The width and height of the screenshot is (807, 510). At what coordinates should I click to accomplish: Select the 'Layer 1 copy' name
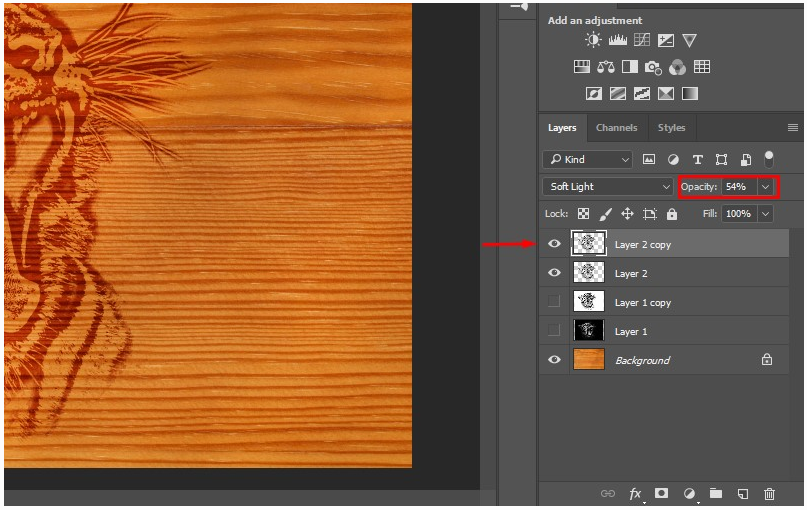pos(643,303)
